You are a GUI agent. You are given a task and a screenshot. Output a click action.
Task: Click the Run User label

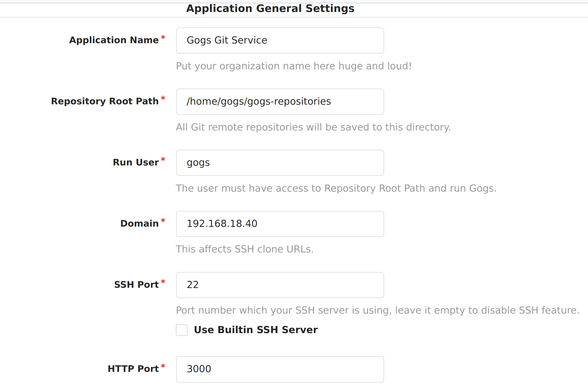135,162
